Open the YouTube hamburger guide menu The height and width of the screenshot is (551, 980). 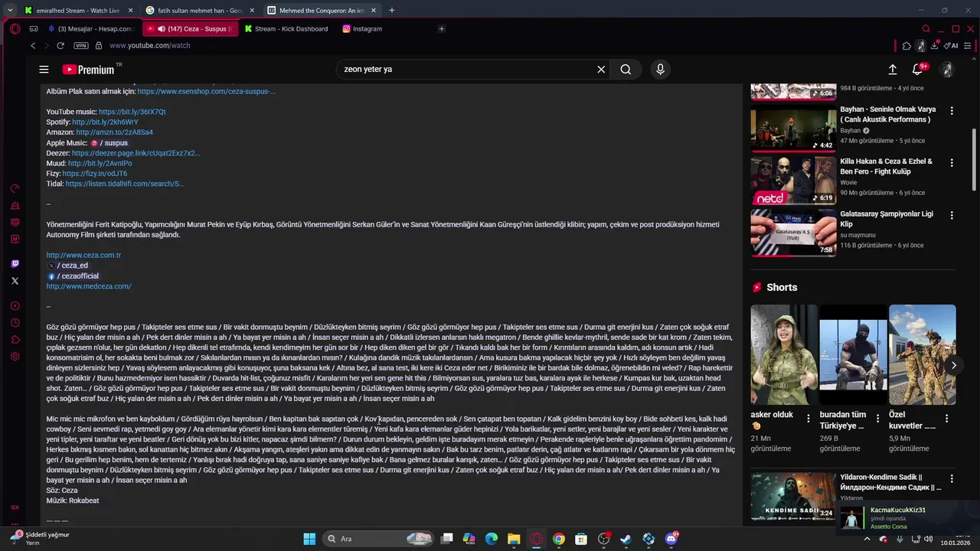[x=44, y=70]
